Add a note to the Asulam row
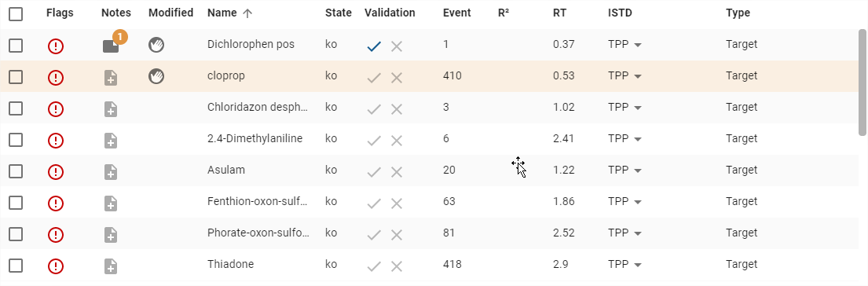 pyautogui.click(x=111, y=172)
